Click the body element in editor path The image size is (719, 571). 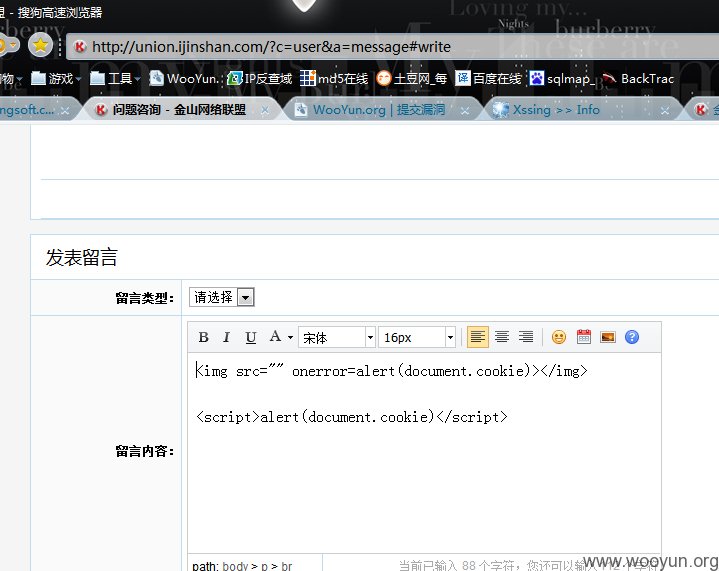(235, 566)
